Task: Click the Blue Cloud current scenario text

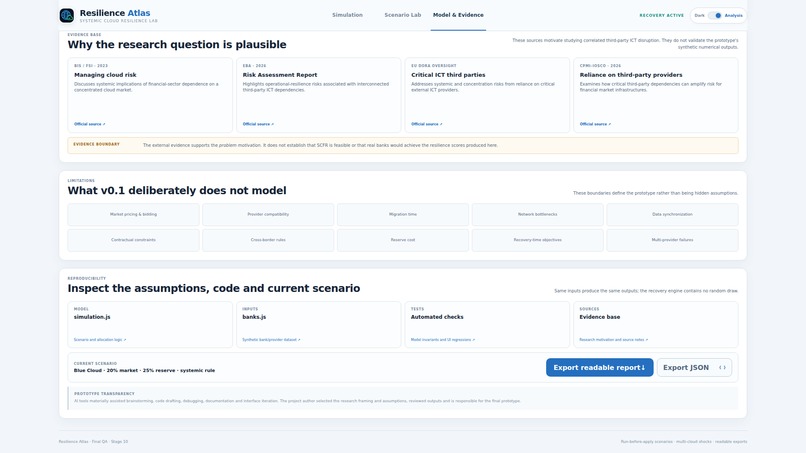Action: [x=144, y=370]
